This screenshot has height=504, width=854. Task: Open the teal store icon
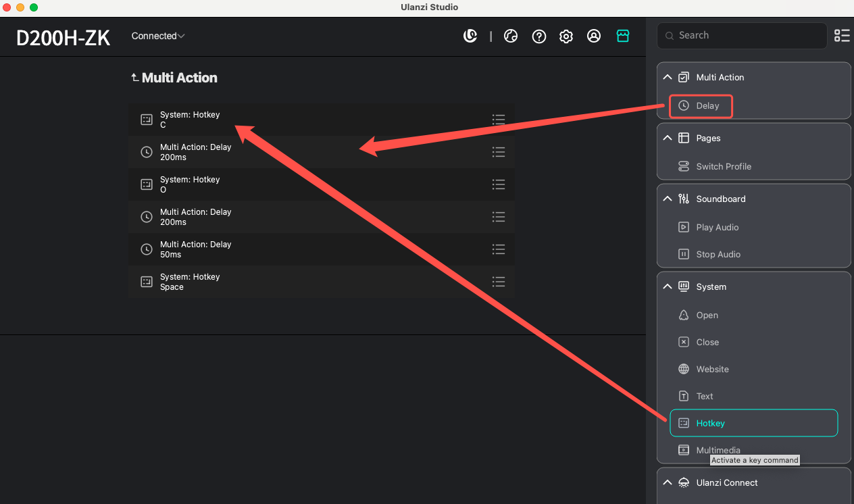point(622,36)
